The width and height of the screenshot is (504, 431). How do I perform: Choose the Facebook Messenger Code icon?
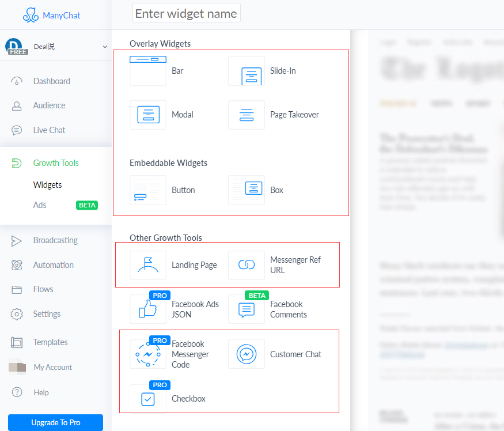tap(148, 354)
